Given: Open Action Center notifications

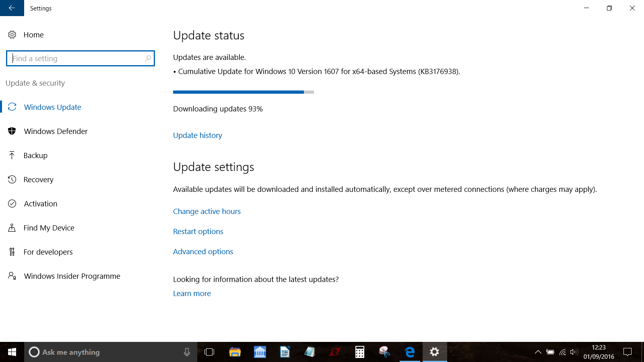Looking at the screenshot, I should (x=627, y=352).
